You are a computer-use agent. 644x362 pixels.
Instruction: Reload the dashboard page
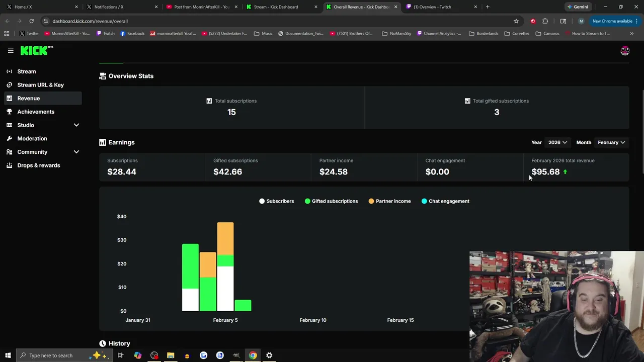click(x=31, y=21)
